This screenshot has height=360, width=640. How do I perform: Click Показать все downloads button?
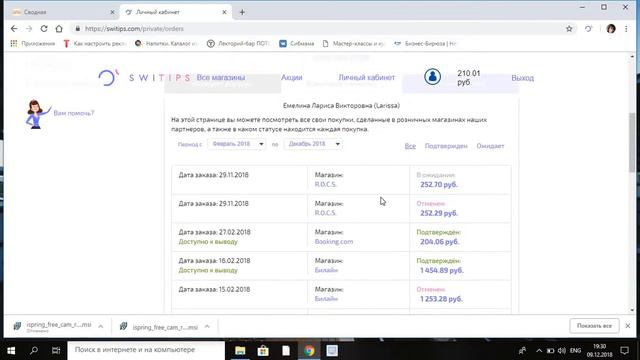click(594, 326)
